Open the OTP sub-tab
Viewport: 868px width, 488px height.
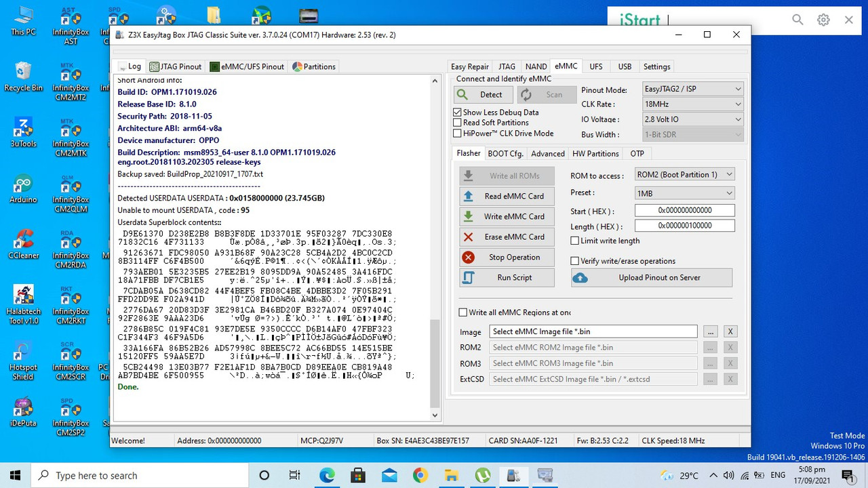[x=637, y=154]
